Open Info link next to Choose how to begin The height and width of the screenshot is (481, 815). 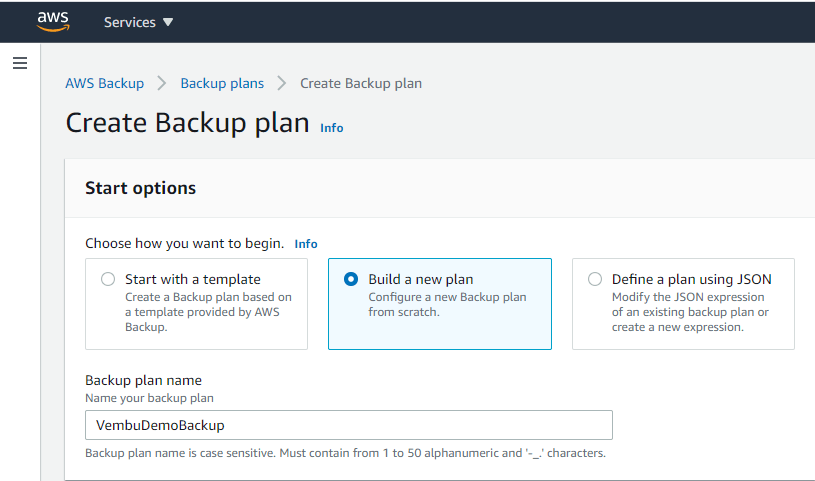coord(306,244)
